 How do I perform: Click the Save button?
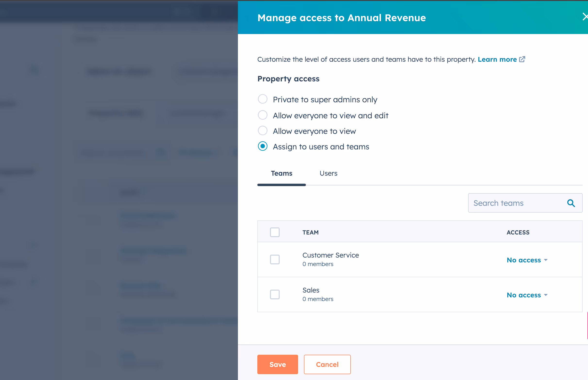(277, 364)
